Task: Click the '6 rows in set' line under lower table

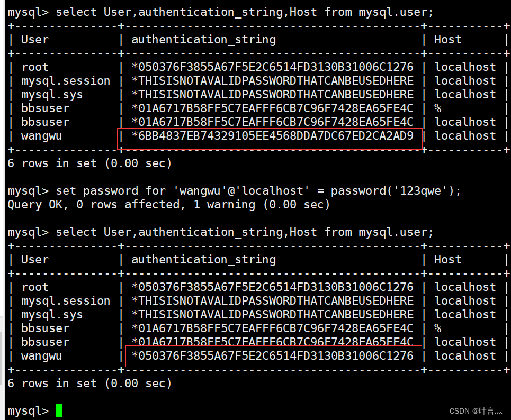Action: click(90, 383)
